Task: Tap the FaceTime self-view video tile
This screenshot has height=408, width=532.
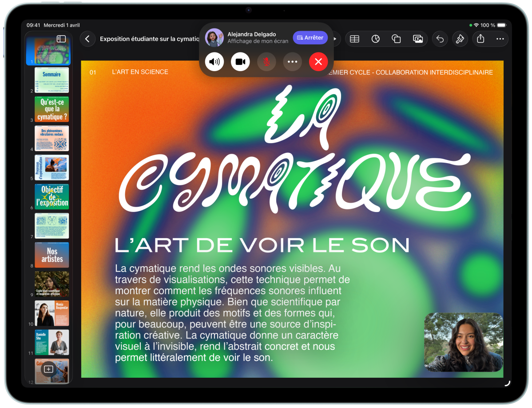Action: tap(463, 342)
